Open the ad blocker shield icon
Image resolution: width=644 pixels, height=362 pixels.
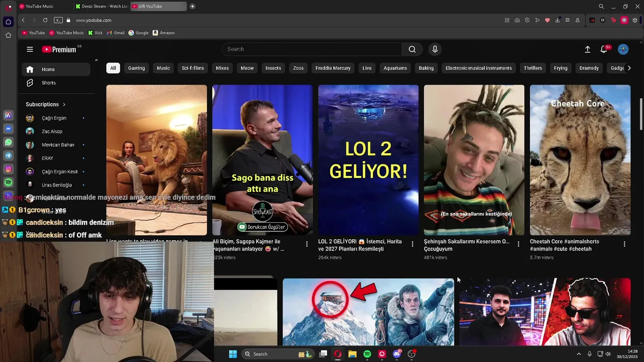[527, 20]
